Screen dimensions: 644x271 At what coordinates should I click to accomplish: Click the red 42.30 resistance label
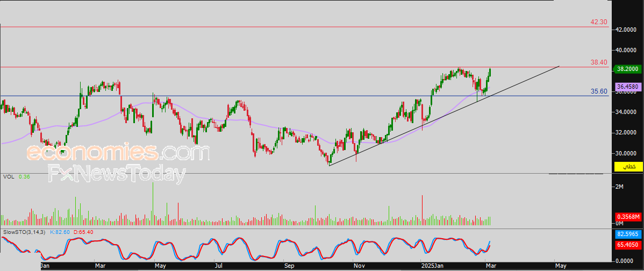pyautogui.click(x=599, y=22)
